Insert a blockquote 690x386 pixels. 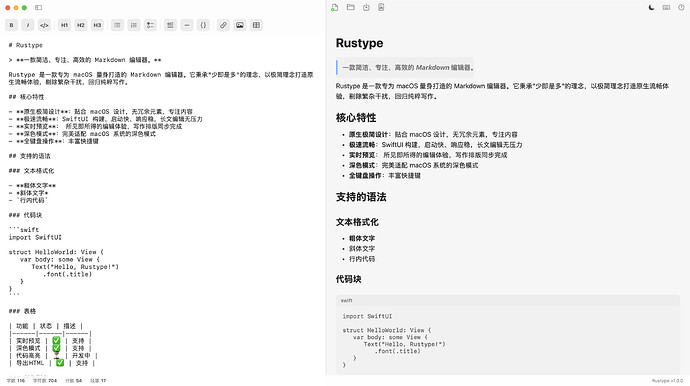pyautogui.click(x=170, y=25)
